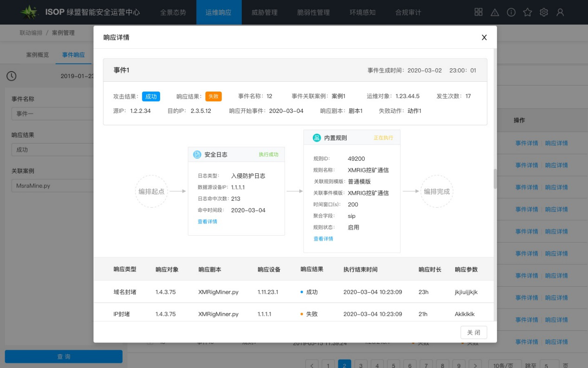Open the user profile icon in header
This screenshot has height=368, width=588.
(560, 13)
